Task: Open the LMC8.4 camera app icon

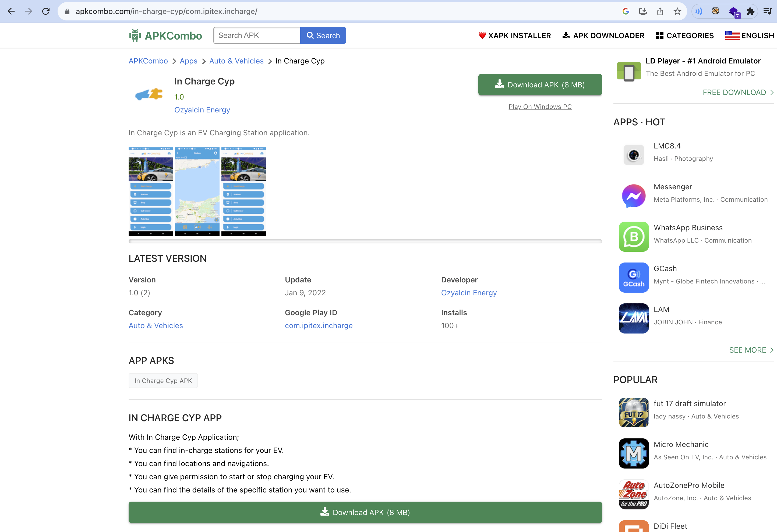Action: click(634, 154)
